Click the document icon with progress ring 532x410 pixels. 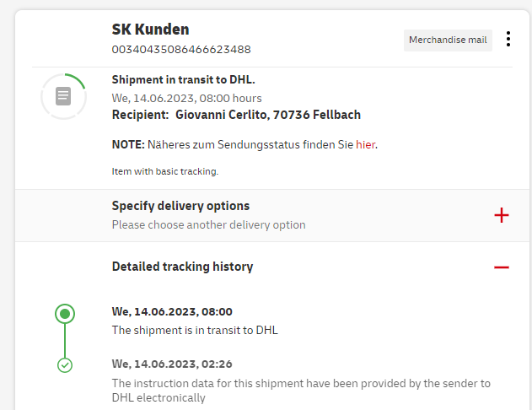click(63, 96)
